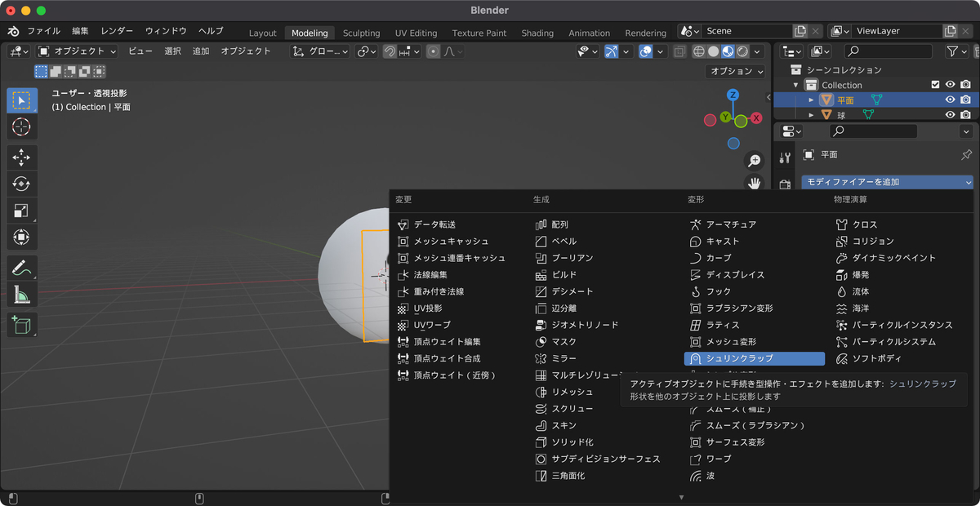Click the Scene name field
This screenshot has width=980, height=506.
(x=746, y=31)
